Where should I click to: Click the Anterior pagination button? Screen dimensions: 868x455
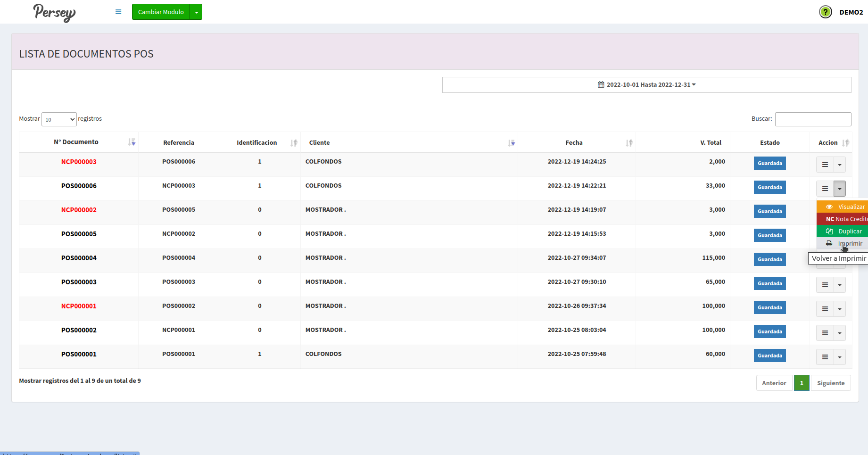pos(774,383)
